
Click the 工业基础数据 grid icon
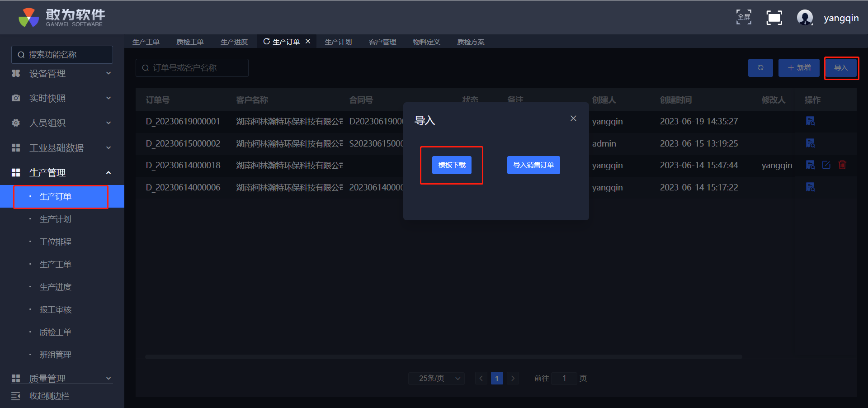(16, 148)
